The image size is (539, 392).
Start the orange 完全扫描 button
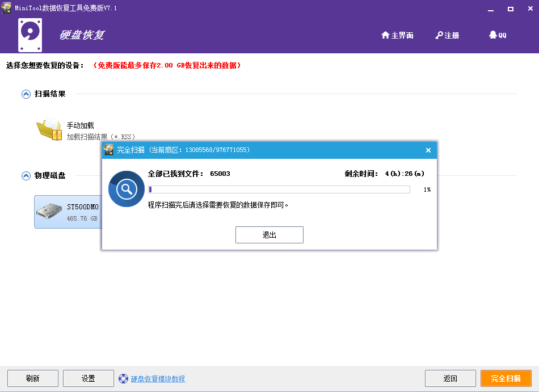pyautogui.click(x=506, y=378)
